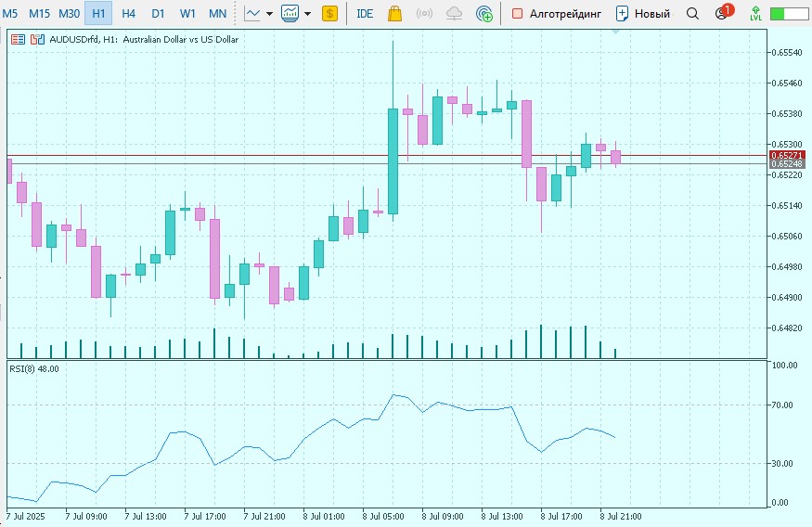Toggle the Алготрейдинг algo trading button
The height and width of the screenshot is (527, 812).
coord(556,14)
